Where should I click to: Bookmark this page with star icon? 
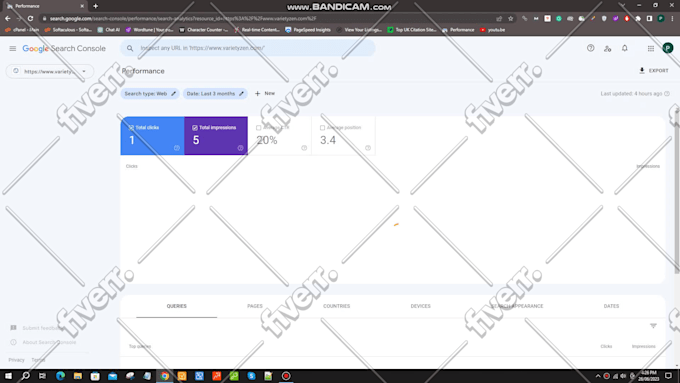tap(510, 19)
